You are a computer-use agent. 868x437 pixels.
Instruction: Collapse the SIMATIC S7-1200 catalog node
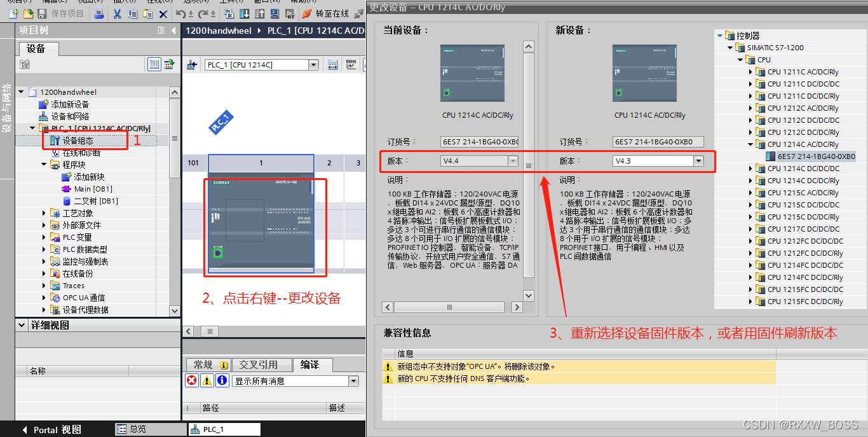[730, 48]
